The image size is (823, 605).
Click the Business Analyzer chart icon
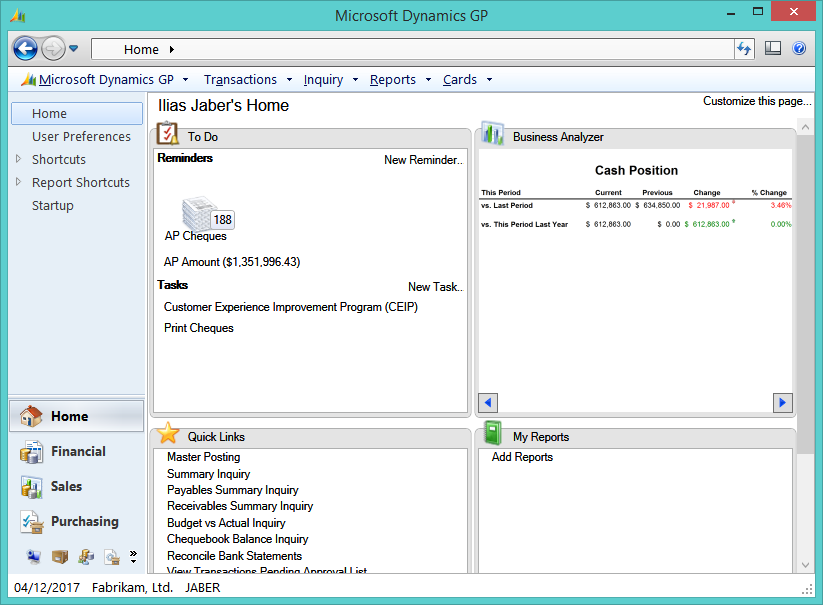tap(493, 133)
